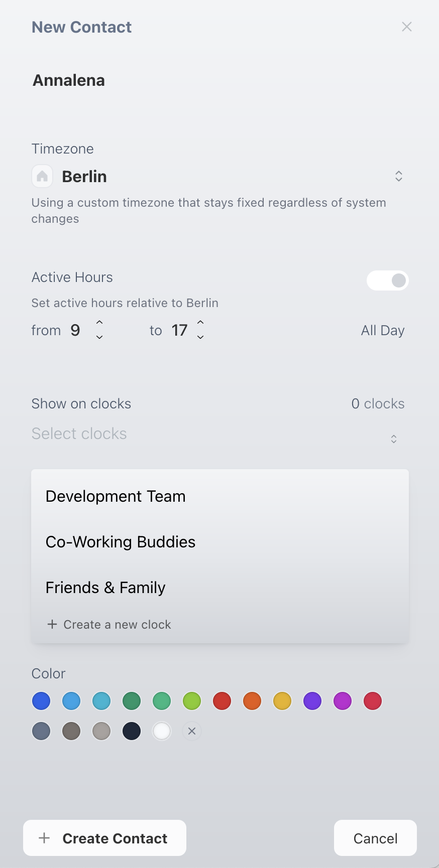This screenshot has width=439, height=868.
Task: Toggle the Active Hours switch
Action: pyautogui.click(x=388, y=280)
